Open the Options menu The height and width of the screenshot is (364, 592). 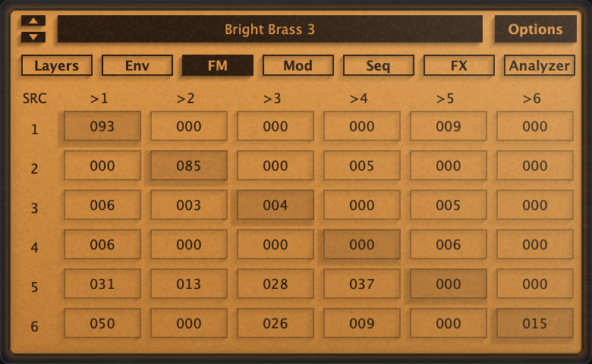535,29
